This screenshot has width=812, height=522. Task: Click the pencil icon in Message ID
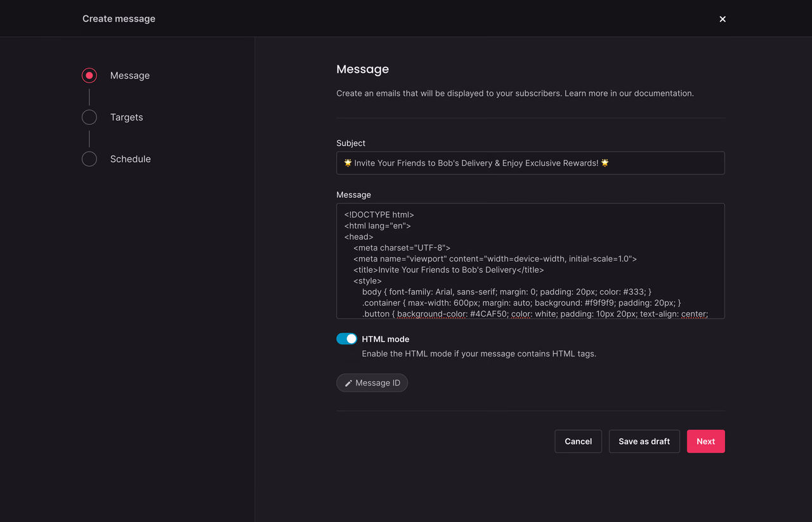point(348,383)
